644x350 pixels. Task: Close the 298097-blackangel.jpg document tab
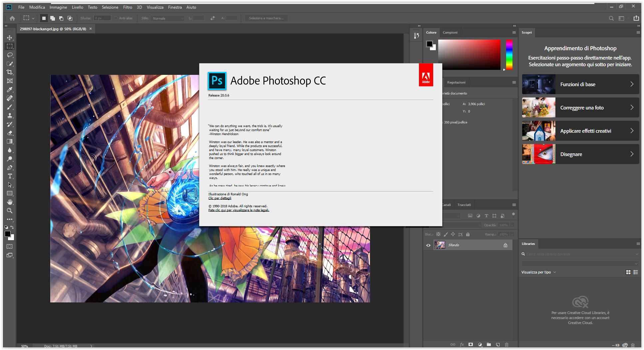pyautogui.click(x=91, y=29)
